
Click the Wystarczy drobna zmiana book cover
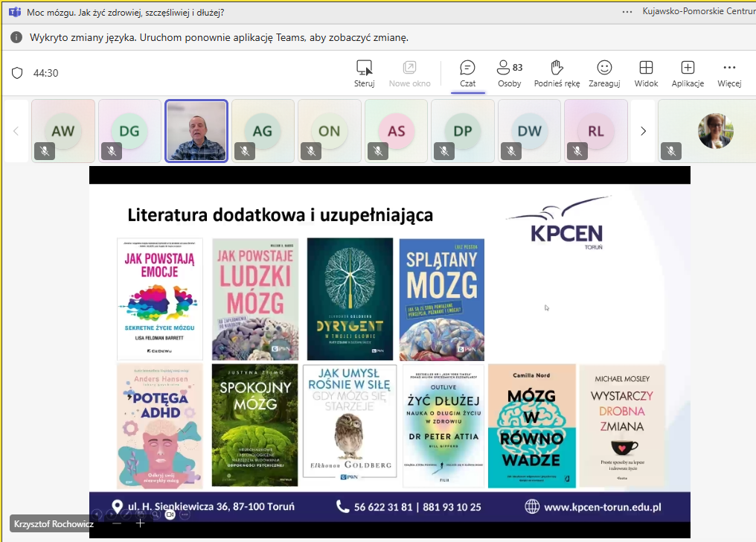pyautogui.click(x=622, y=426)
